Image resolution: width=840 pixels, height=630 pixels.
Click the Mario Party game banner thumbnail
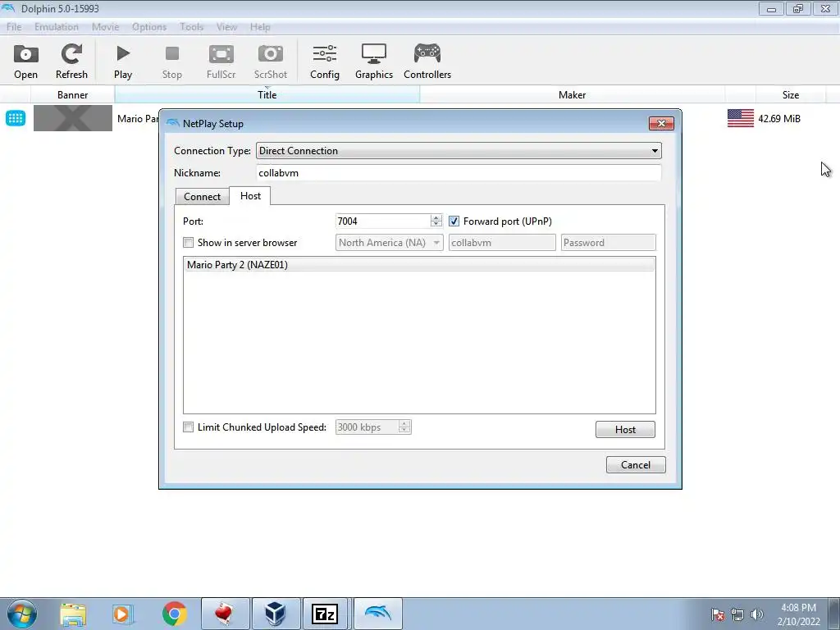point(73,118)
